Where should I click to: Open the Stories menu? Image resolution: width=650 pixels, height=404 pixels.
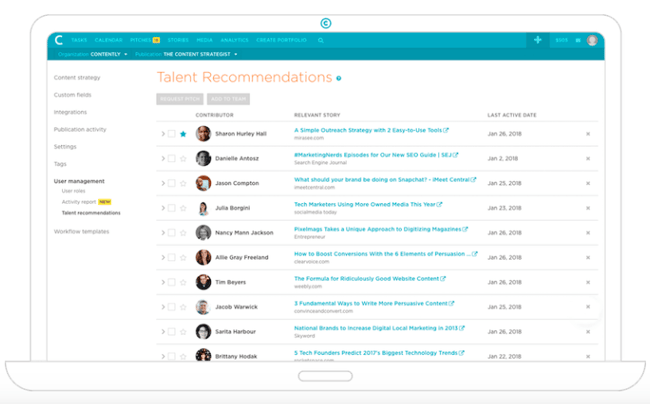pos(178,40)
